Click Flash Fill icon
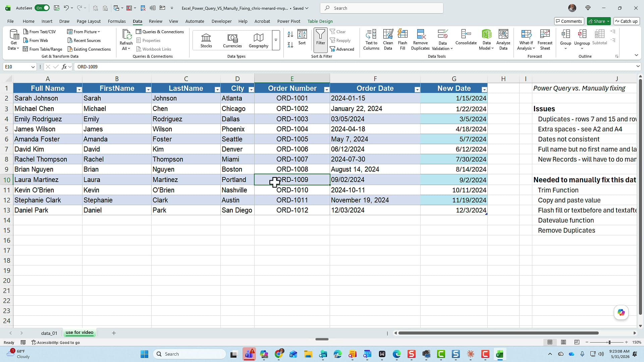This screenshot has height=362, width=644. point(402,40)
